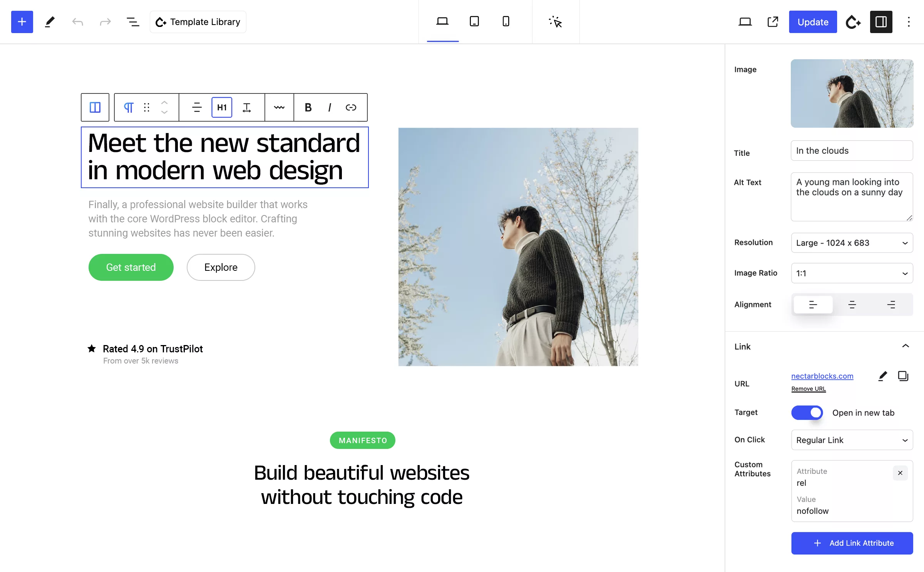The height and width of the screenshot is (572, 924).
Task: Change the paragraph block type
Action: coord(129,107)
